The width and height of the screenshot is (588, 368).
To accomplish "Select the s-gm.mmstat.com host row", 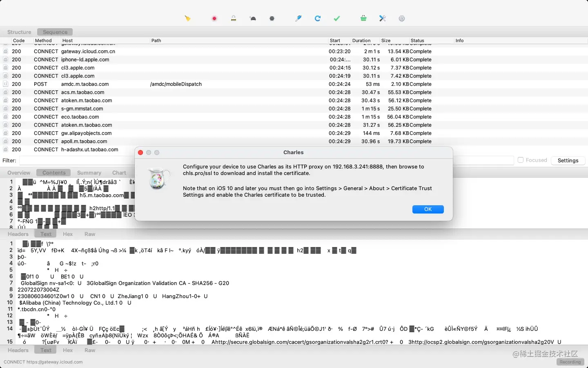I will 82,109.
